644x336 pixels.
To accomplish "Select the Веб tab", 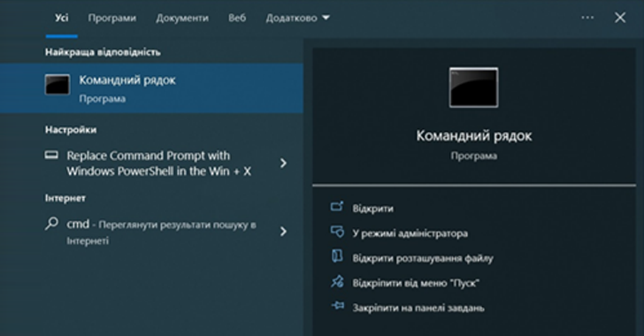I will click(237, 18).
